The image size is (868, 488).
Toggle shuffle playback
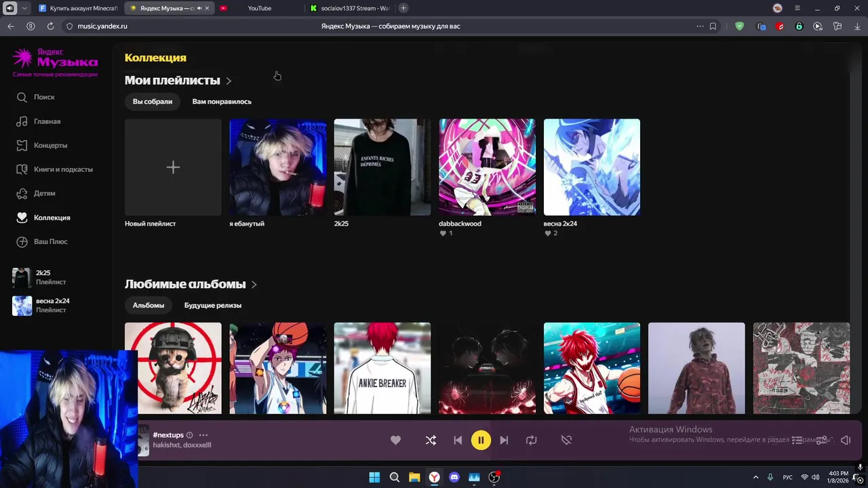(x=431, y=440)
